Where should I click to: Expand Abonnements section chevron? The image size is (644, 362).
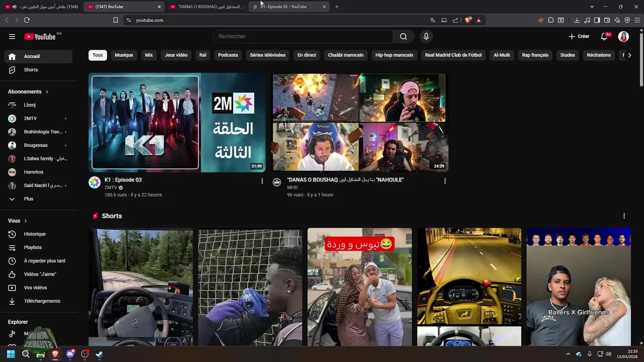click(47, 92)
